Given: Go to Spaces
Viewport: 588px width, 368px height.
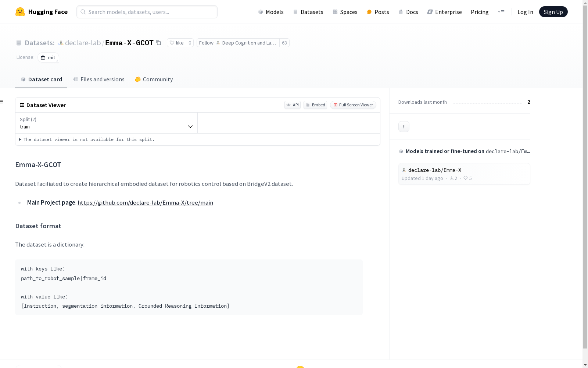Looking at the screenshot, I should pos(345,12).
